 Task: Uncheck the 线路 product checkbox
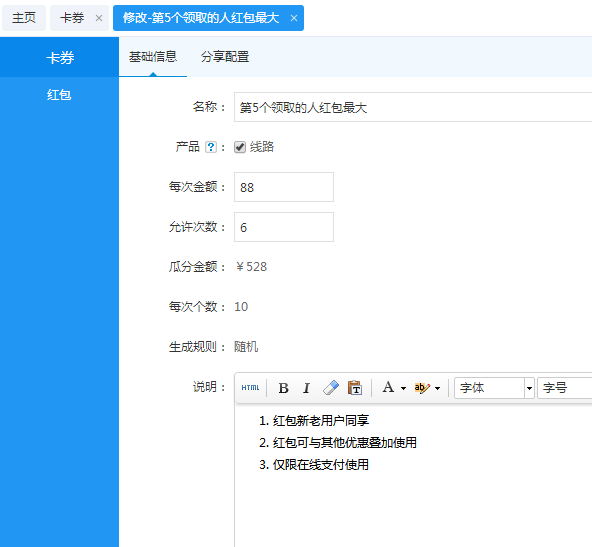[240, 147]
